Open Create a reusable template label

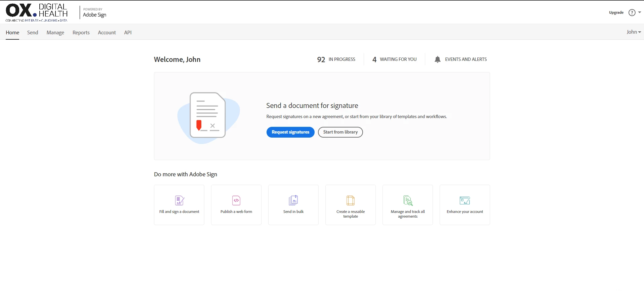pos(351,214)
